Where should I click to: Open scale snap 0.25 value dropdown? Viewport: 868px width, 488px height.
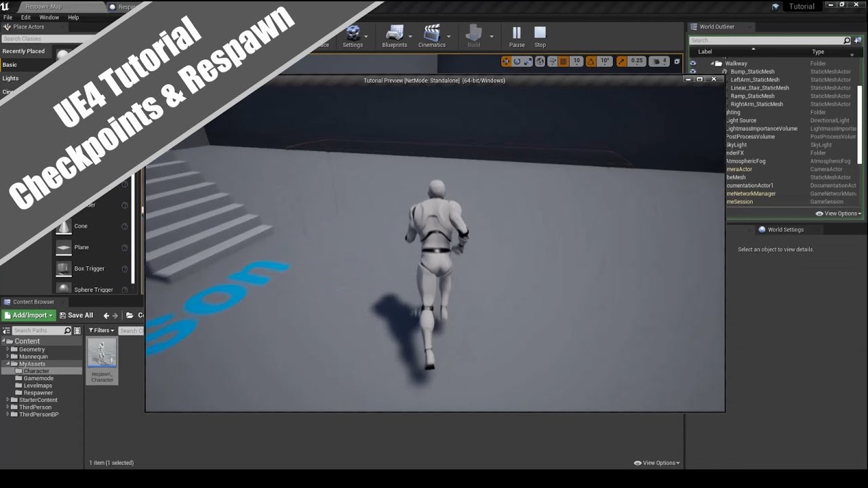point(636,61)
